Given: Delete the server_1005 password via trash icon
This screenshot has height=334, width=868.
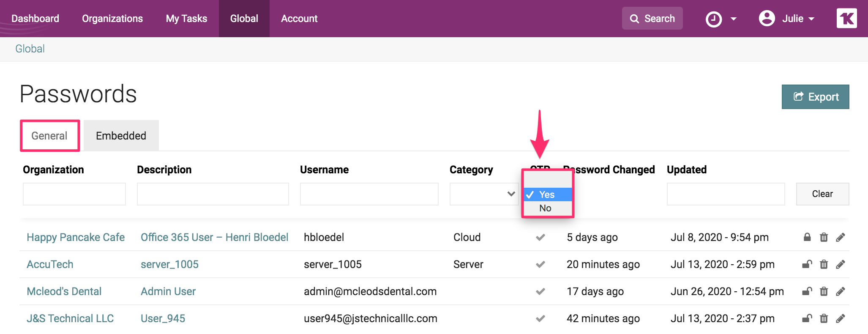Looking at the screenshot, I should (824, 264).
